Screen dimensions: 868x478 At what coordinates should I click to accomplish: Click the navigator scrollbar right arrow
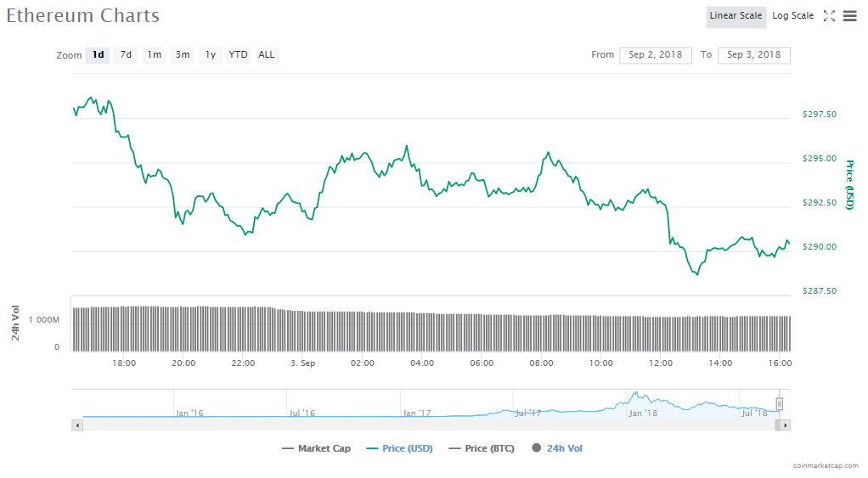(x=785, y=425)
